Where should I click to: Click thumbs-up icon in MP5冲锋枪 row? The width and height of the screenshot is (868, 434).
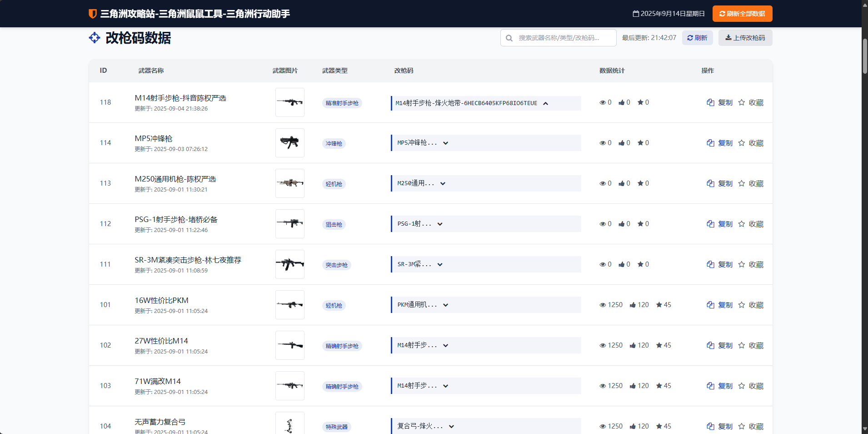tap(621, 143)
